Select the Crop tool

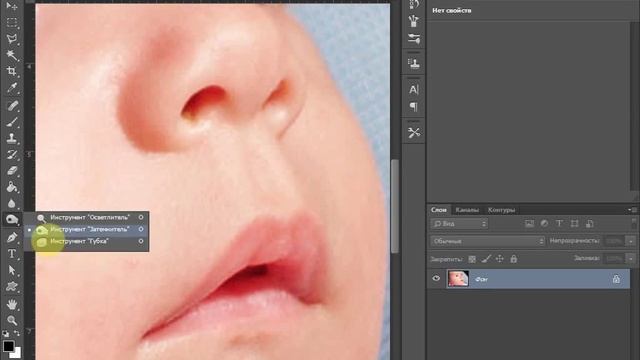[x=12, y=71]
